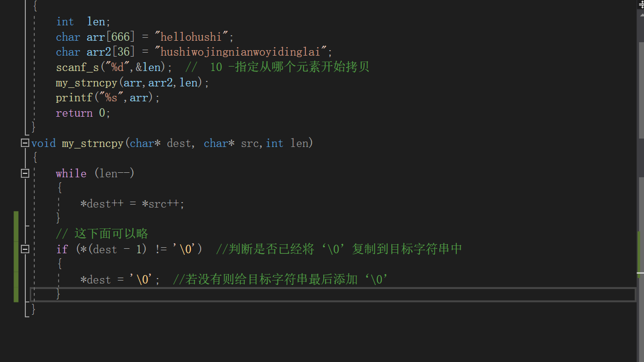Click the my_strncpy(arr,arr2,len) call line
Image resolution: width=644 pixels, height=362 pixels.
(132, 82)
